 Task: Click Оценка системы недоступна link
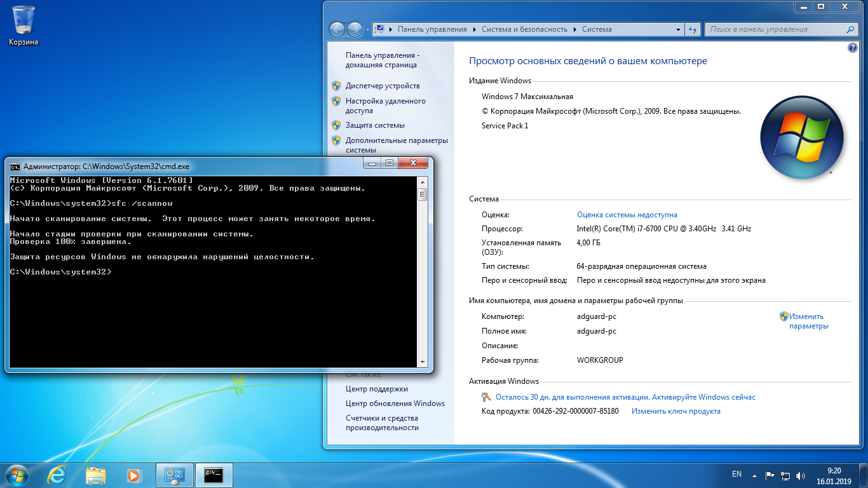[x=627, y=215]
